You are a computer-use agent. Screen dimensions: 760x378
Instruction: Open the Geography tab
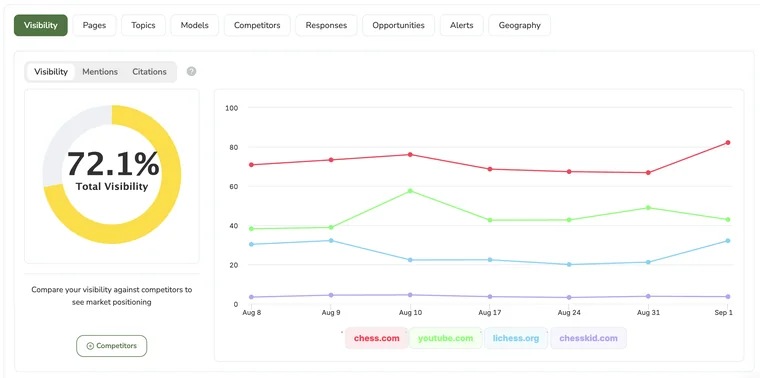519,25
